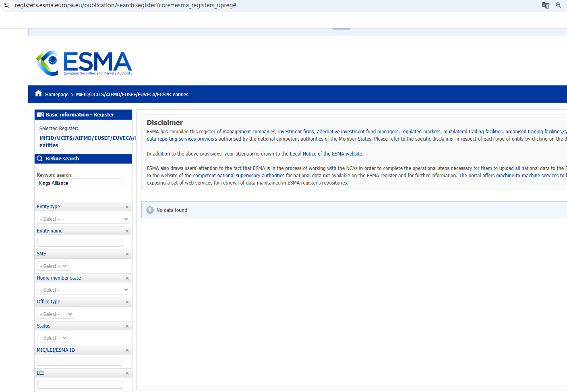Click the LEI filter label
The height and width of the screenshot is (392, 567).
coord(40,373)
